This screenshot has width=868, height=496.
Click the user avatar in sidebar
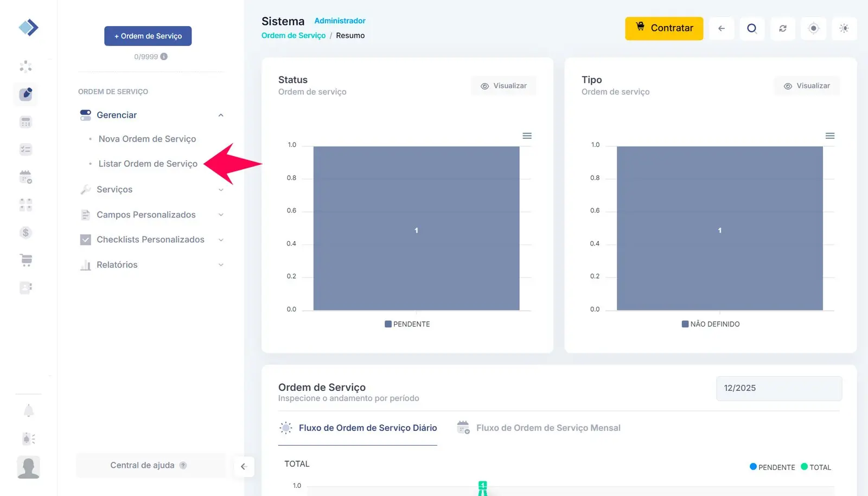coord(28,467)
